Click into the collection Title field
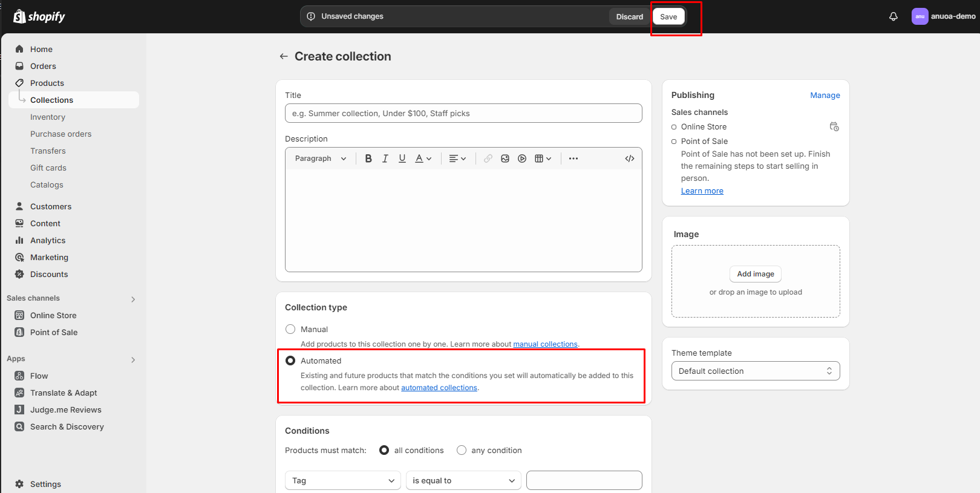The height and width of the screenshot is (493, 980). point(463,113)
